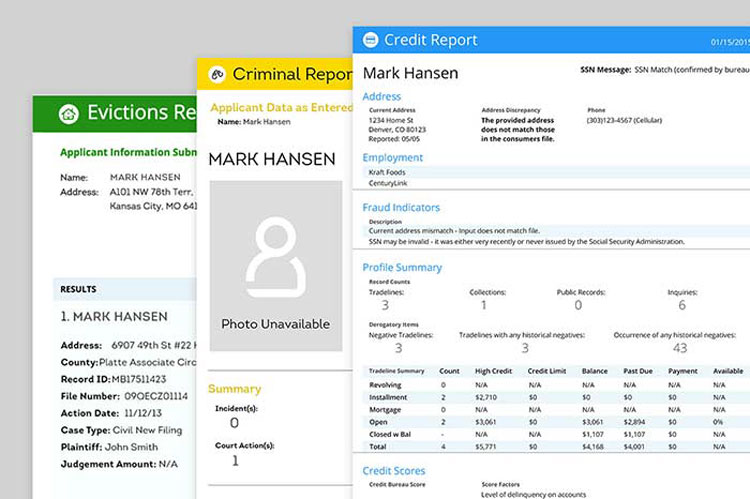The height and width of the screenshot is (499, 750).
Task: Click the Action Date 11/12/13
Action: pos(111,413)
